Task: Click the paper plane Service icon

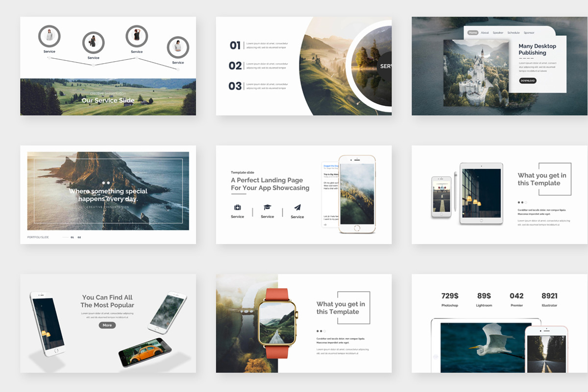Action: click(x=297, y=207)
